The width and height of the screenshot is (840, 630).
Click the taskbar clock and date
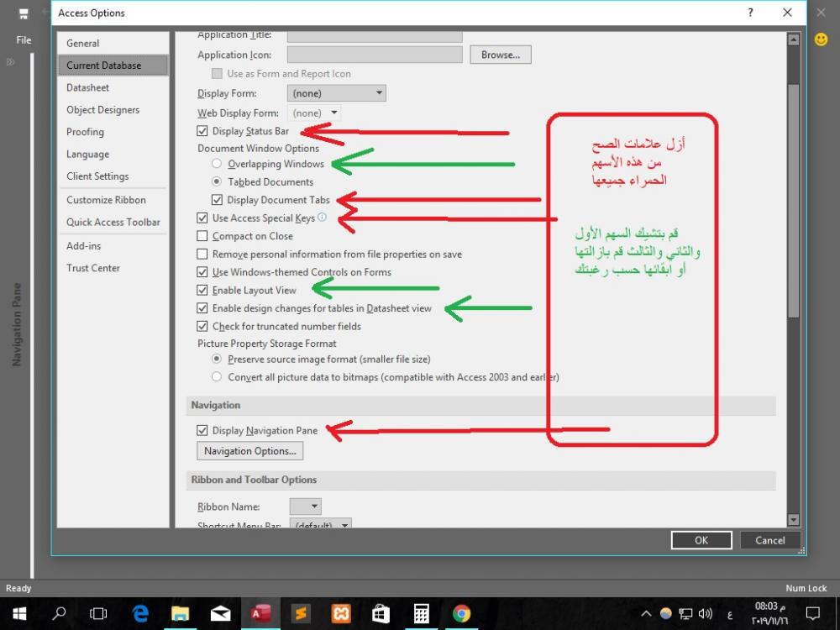click(x=769, y=613)
